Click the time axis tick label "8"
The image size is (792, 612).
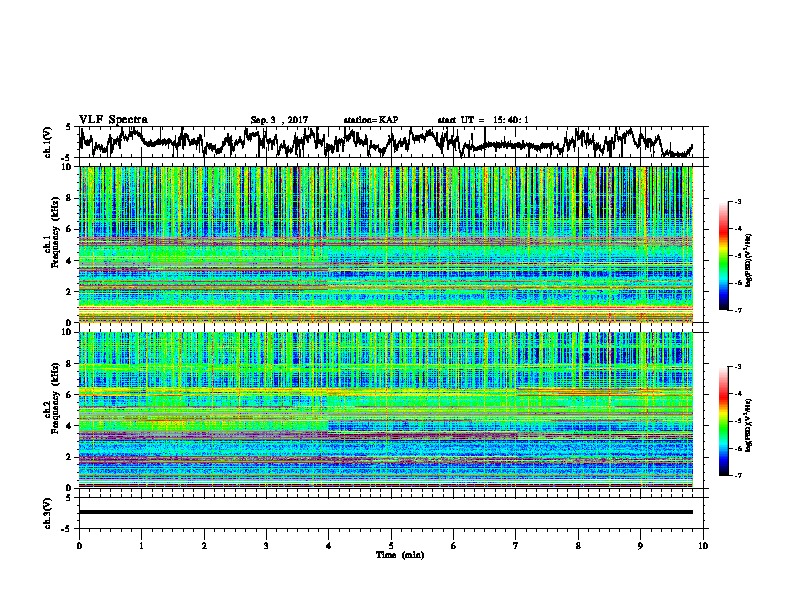[578, 546]
